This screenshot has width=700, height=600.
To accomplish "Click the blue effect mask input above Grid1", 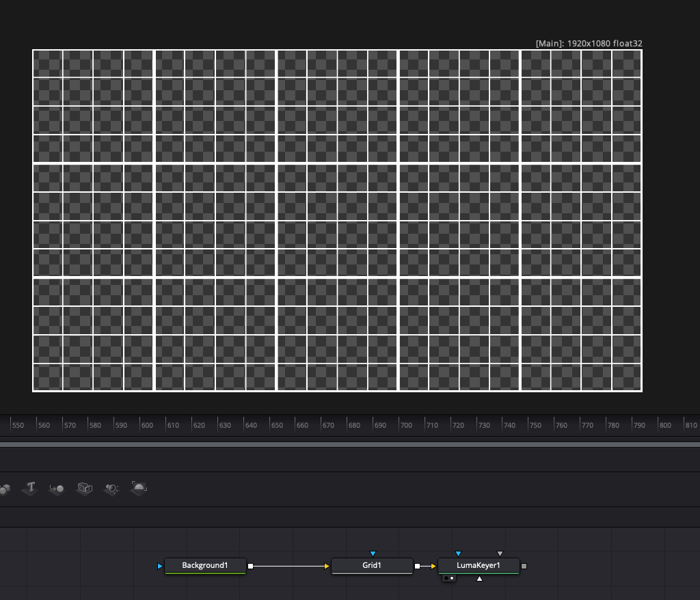I will click(x=373, y=554).
